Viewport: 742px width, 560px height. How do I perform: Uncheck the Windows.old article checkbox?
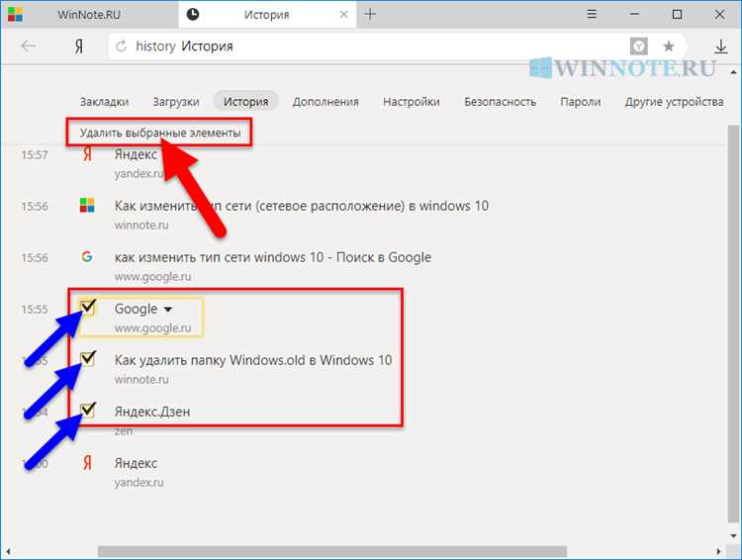pyautogui.click(x=87, y=359)
